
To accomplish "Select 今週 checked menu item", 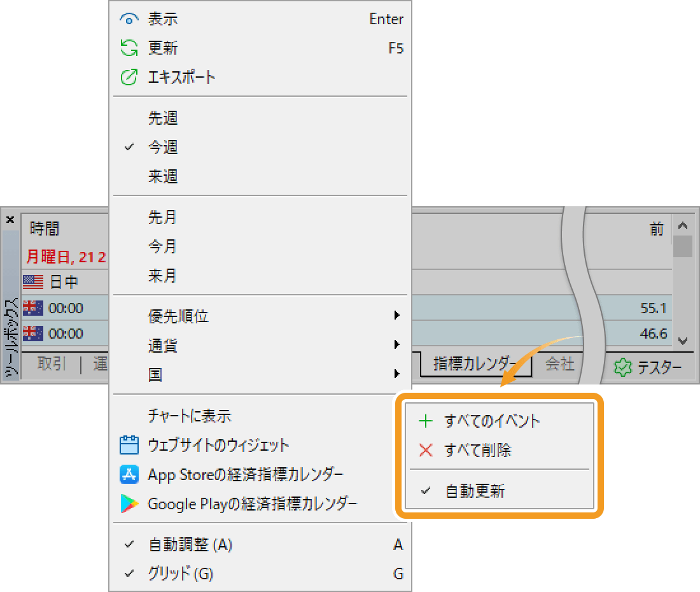I will coord(260,147).
